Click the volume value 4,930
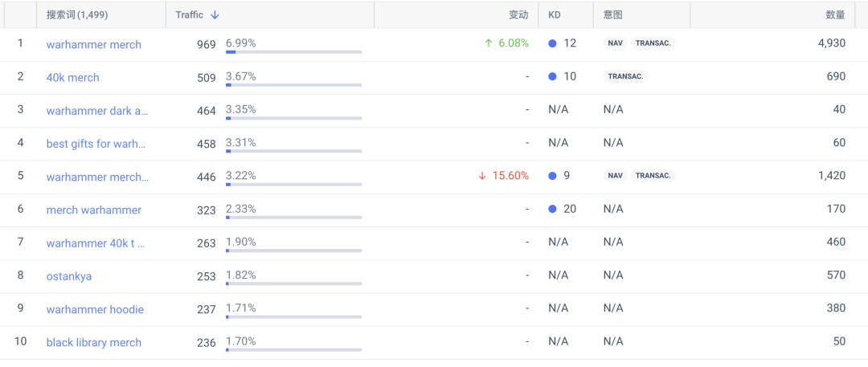This screenshot has width=868, height=367. (x=832, y=43)
